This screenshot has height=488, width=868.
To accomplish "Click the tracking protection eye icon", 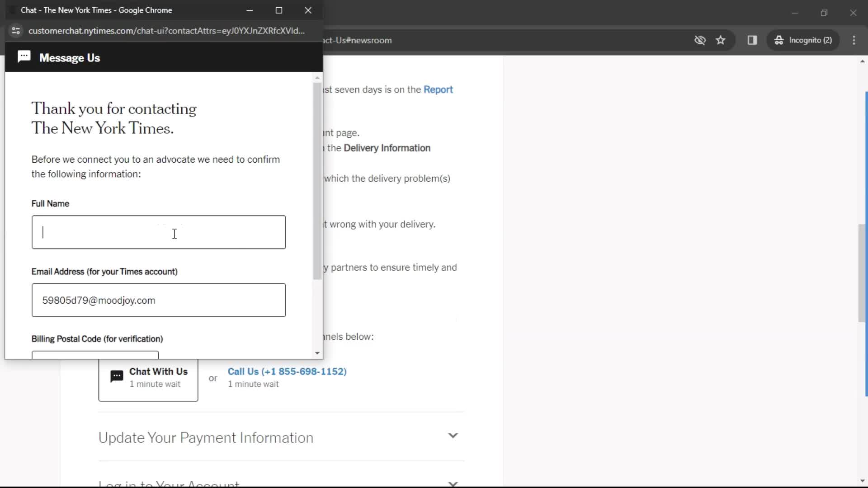I will pyautogui.click(x=700, y=40).
